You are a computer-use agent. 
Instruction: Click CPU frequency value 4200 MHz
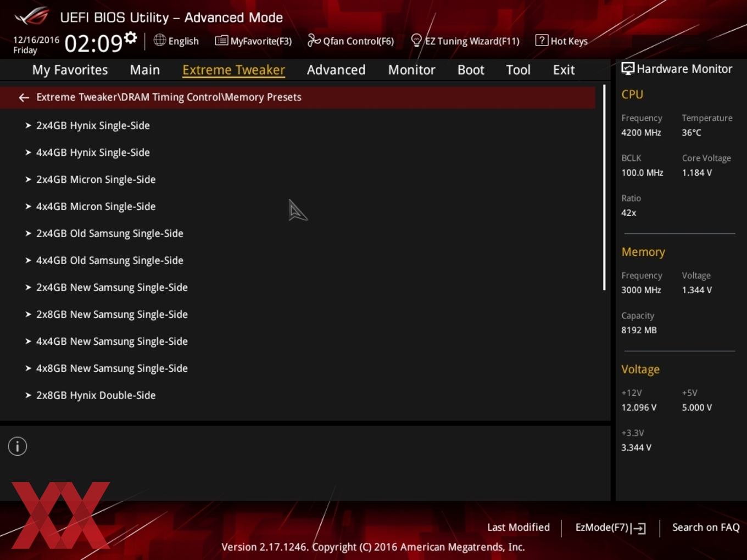[641, 132]
